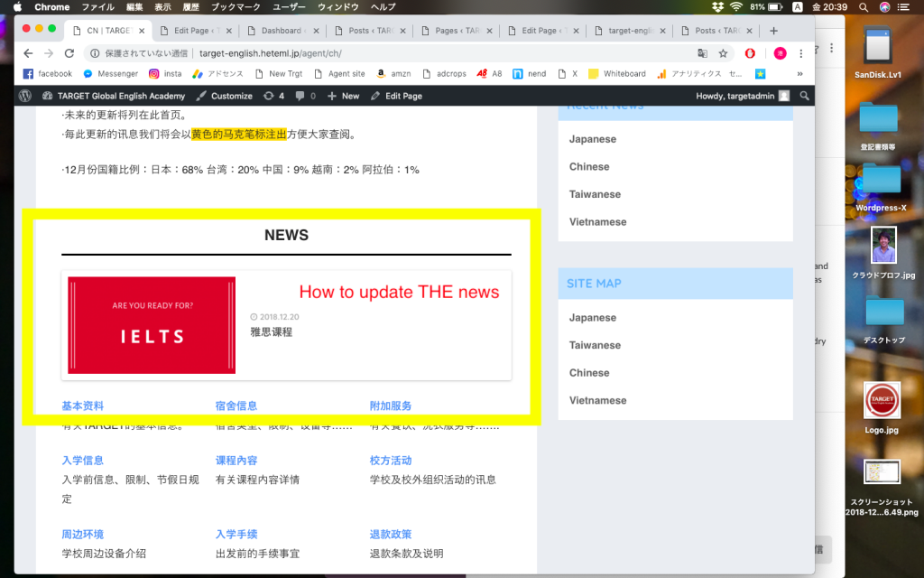Click the WordPress logo in admin bar
924x578 pixels.
pos(24,96)
